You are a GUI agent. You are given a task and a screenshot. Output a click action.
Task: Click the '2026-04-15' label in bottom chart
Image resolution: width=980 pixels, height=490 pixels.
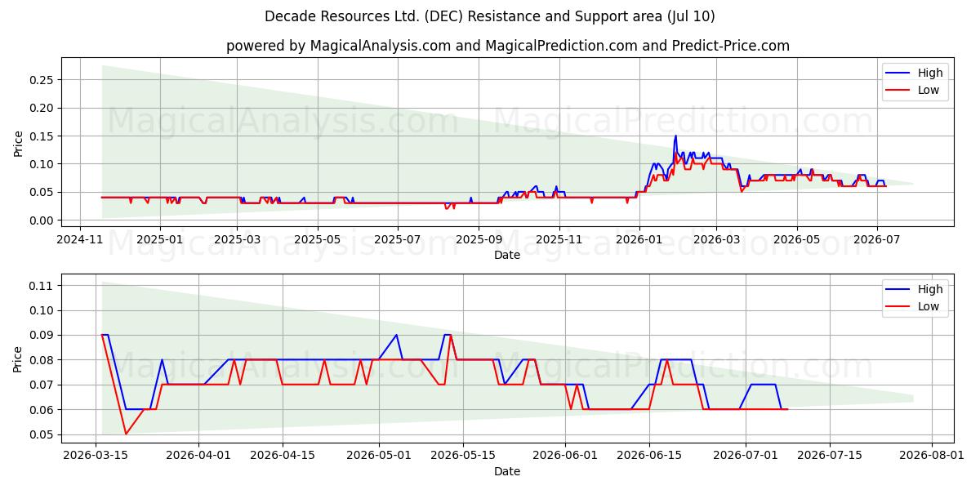tap(283, 457)
